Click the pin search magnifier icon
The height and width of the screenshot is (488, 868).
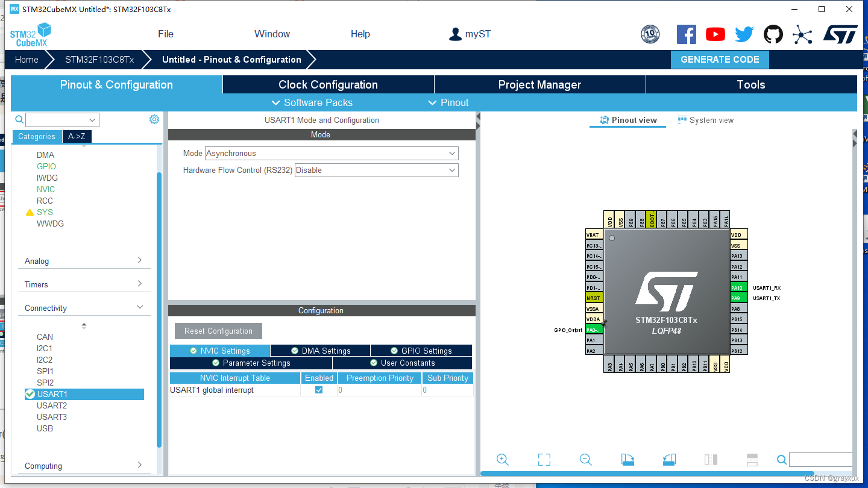pyautogui.click(x=782, y=460)
